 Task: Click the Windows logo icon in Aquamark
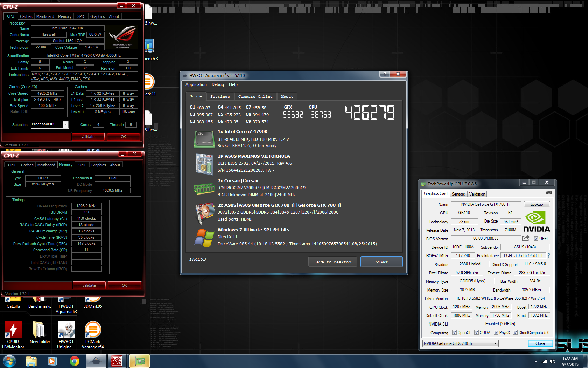click(204, 238)
